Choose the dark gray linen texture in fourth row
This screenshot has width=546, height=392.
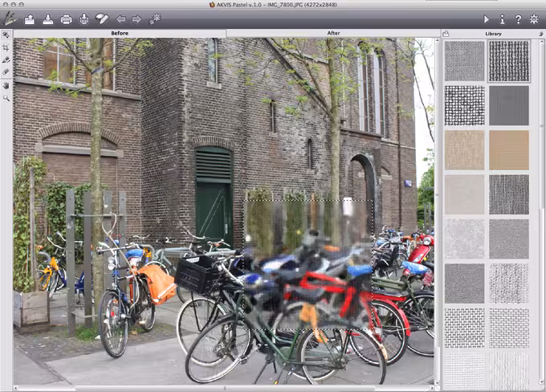(x=509, y=194)
